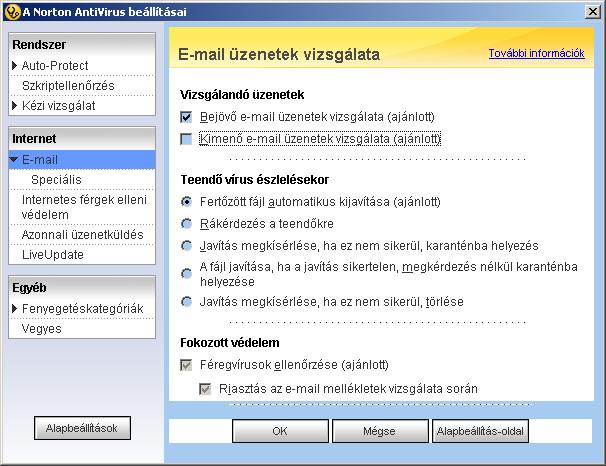Open Internetes férgek elleni védelem
Viewport: 606px width, 466px height.
tap(84, 207)
